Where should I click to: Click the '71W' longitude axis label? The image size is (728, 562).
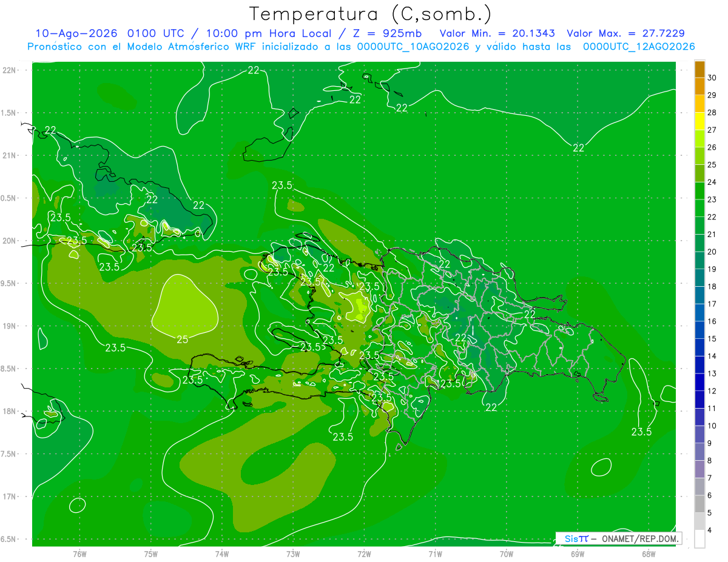435,554
